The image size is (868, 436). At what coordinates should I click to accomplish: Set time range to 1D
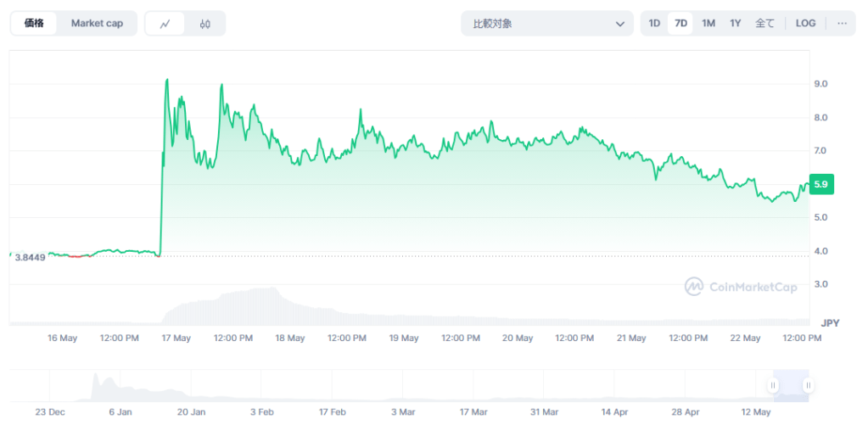[x=654, y=24]
